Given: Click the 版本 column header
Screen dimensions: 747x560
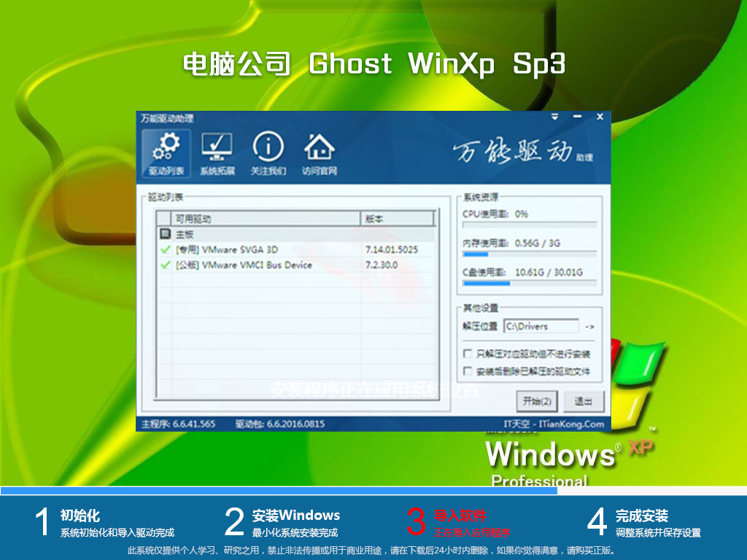Looking at the screenshot, I should (x=397, y=219).
